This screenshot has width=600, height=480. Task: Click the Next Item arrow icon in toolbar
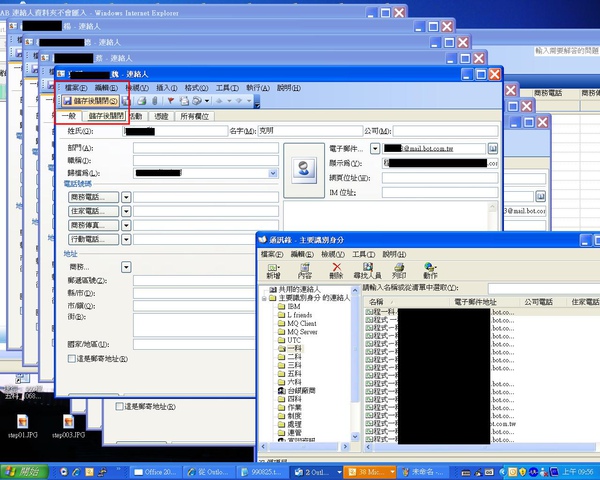[x=238, y=101]
